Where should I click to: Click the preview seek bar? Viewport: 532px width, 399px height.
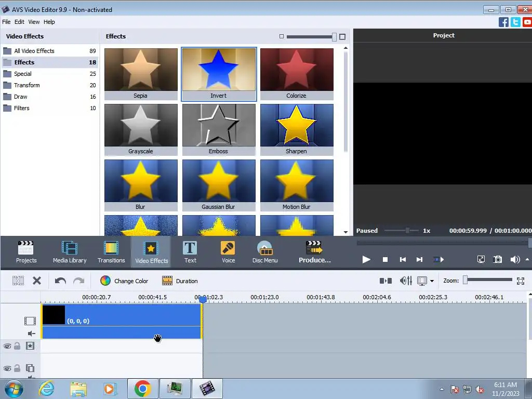pos(444,243)
